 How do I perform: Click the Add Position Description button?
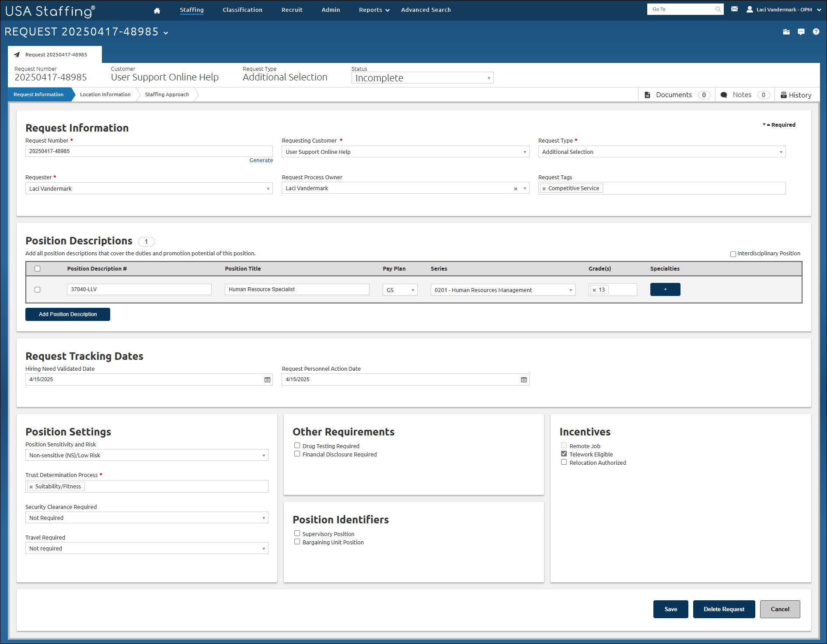(x=67, y=314)
